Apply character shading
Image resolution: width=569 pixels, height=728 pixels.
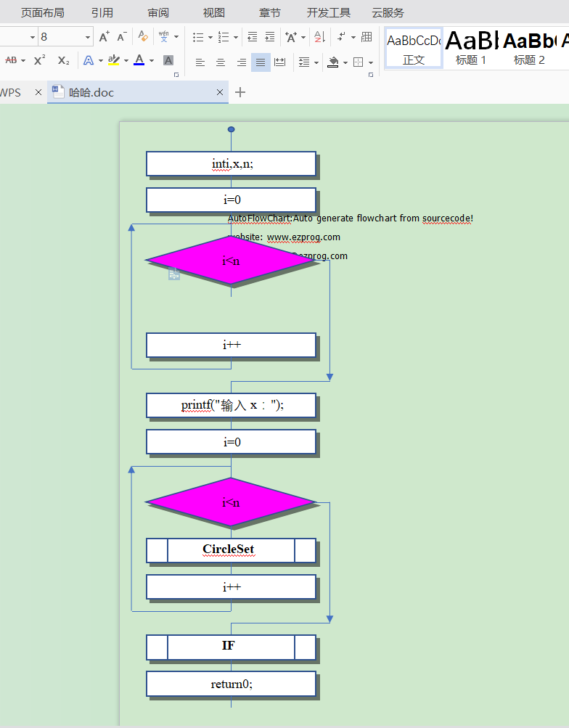tap(168, 60)
